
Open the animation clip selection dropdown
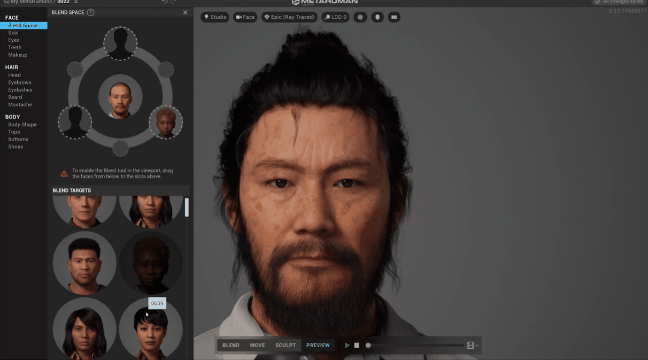click(x=473, y=345)
